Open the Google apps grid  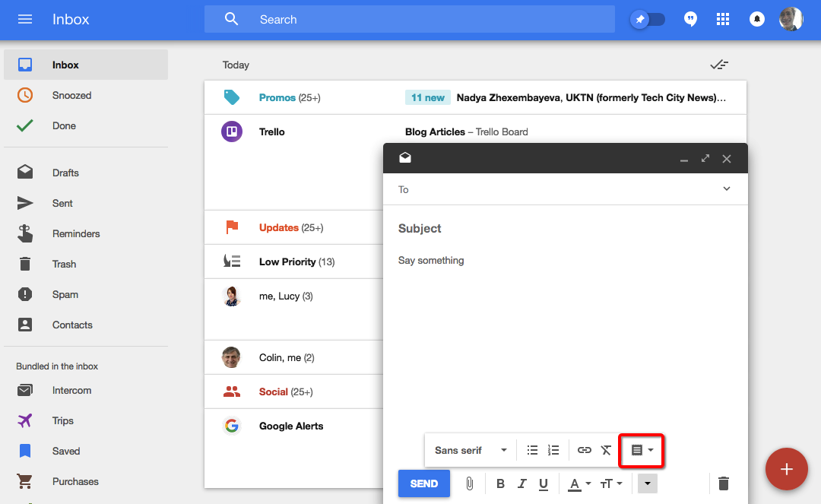(723, 18)
